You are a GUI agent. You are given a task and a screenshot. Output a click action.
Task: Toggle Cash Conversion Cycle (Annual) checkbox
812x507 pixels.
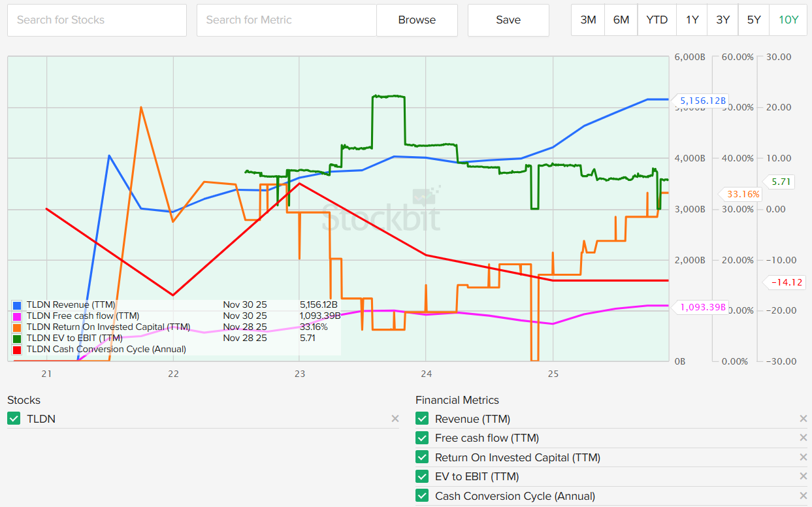pyautogui.click(x=422, y=496)
